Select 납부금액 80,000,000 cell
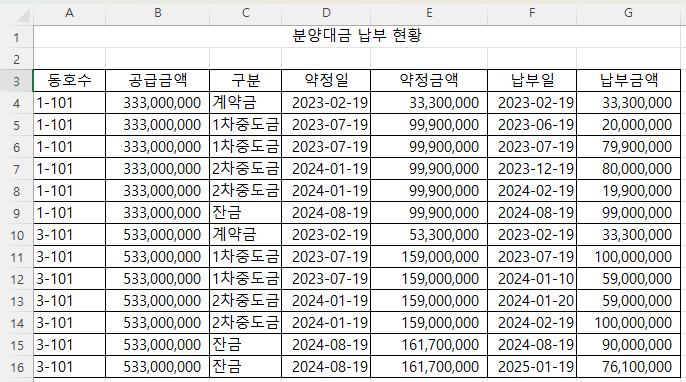This screenshot has height=382, width=686. coord(628,169)
